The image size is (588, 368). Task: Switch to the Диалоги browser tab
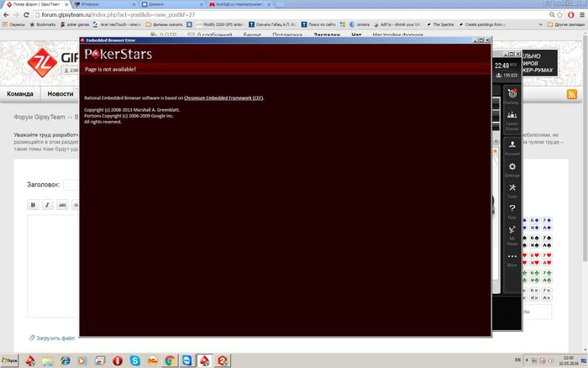tap(172, 4)
